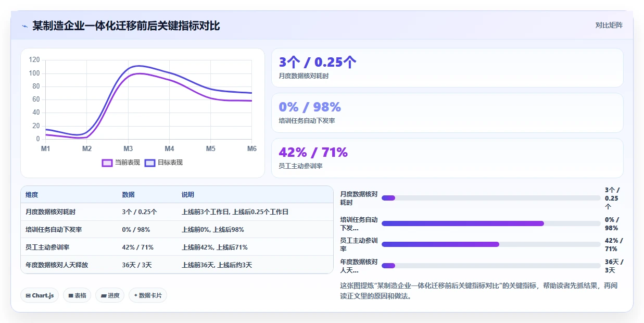Click the 数据卡片 tag chip
The width and height of the screenshot is (644, 323).
pos(148,295)
